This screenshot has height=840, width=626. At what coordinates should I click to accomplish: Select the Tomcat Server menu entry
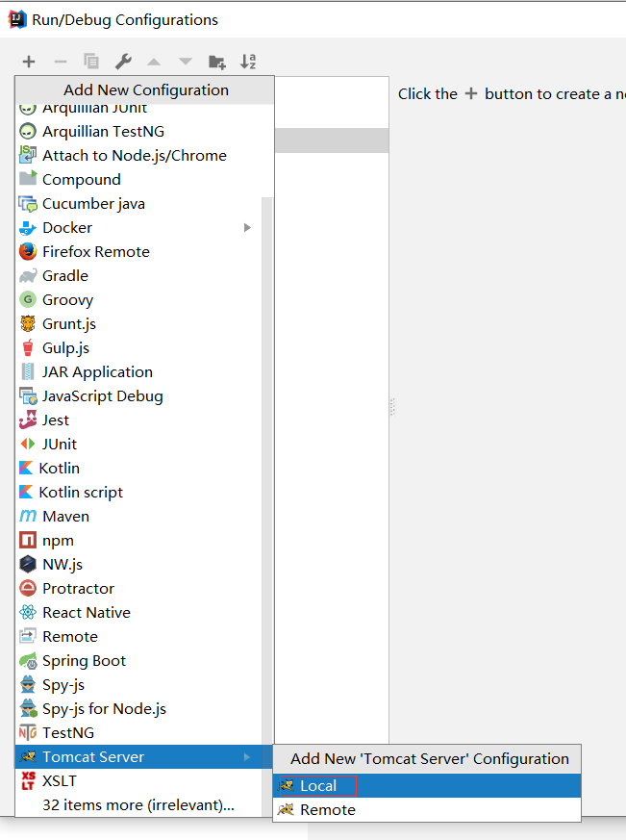pos(144,757)
